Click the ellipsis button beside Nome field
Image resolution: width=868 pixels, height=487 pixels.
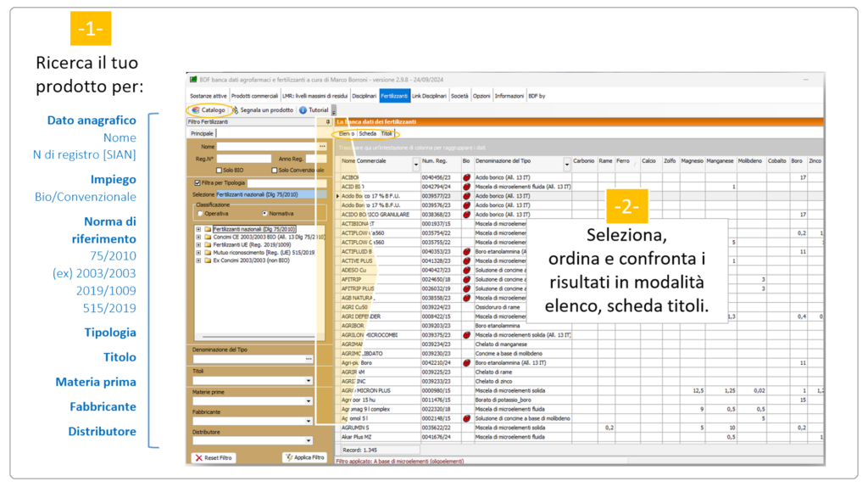tap(322, 147)
